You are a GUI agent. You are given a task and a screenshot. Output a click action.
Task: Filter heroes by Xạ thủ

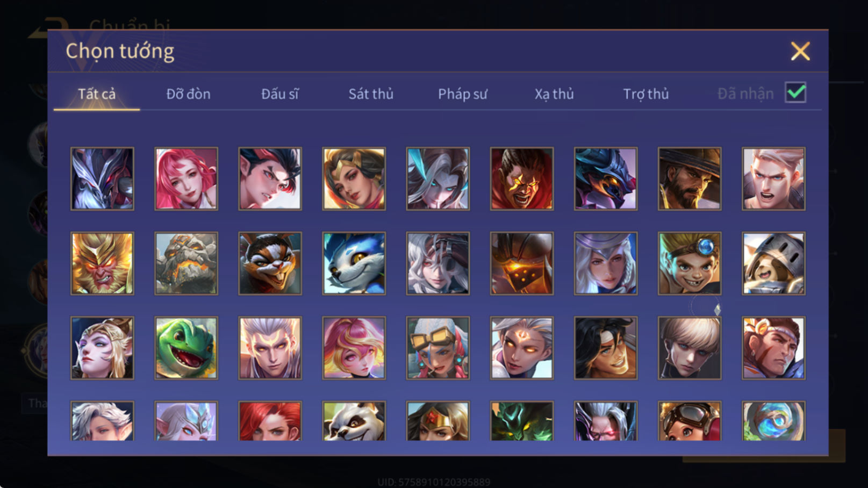click(x=554, y=94)
